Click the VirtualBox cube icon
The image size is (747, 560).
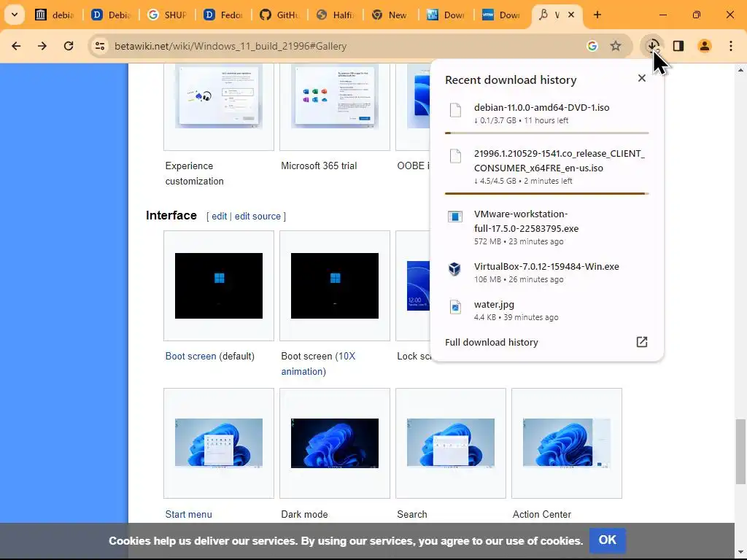click(455, 269)
